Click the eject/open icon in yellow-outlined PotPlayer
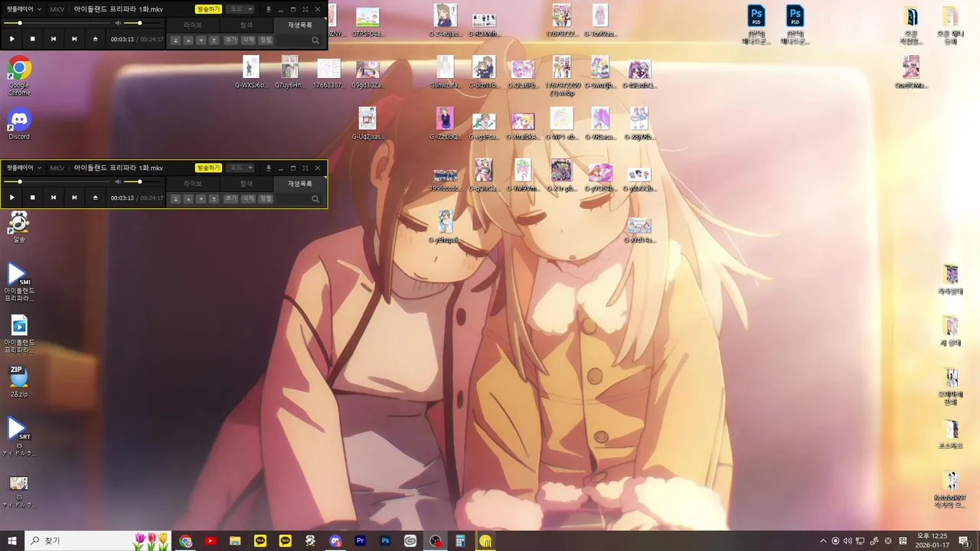Screen dimensions: 980x551 95,198
